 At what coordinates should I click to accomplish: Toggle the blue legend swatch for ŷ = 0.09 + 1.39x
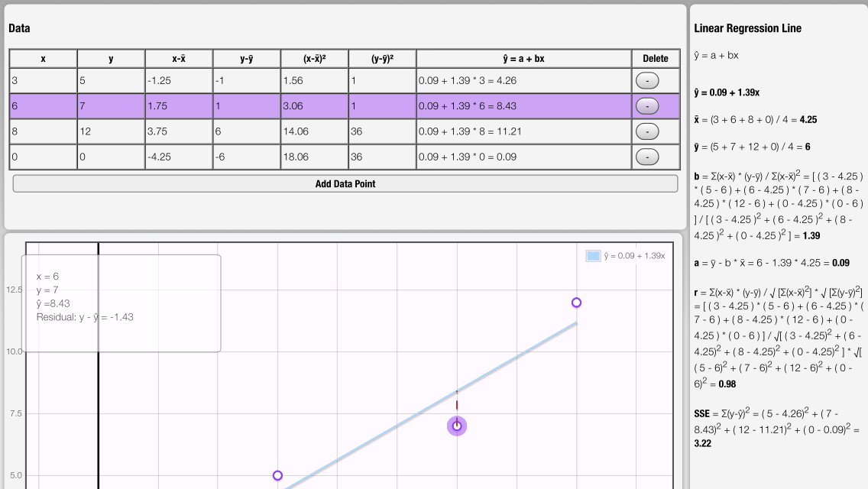pos(593,256)
